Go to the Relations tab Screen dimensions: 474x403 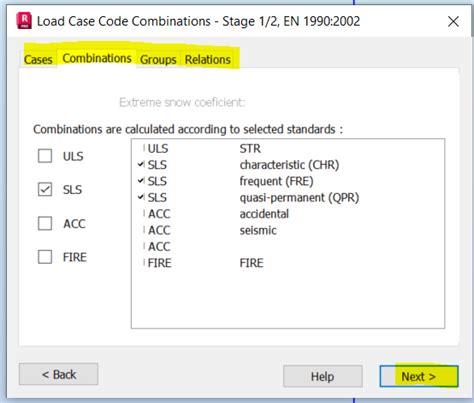click(x=208, y=60)
